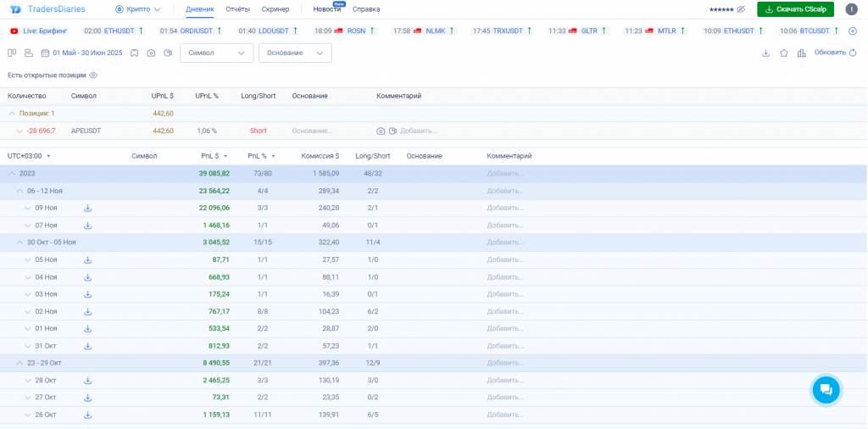
Task: Collapse the Позиции: 1 group
Action: click(12, 114)
